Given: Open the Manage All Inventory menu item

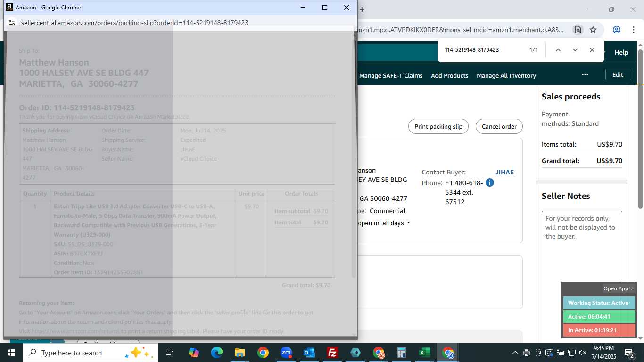Looking at the screenshot, I should [506, 75].
